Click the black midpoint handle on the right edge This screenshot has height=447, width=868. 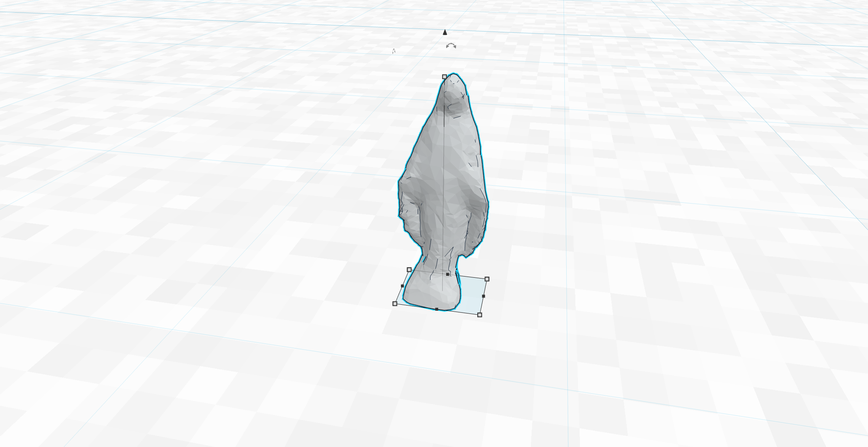point(483,296)
